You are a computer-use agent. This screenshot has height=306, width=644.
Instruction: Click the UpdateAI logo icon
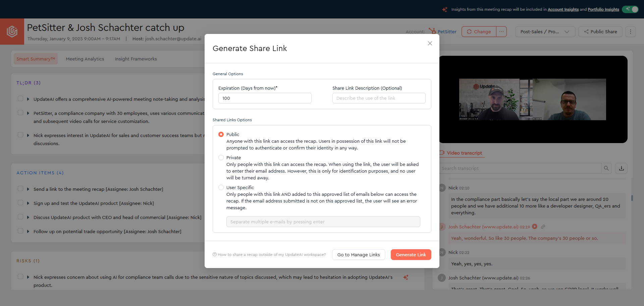12,32
